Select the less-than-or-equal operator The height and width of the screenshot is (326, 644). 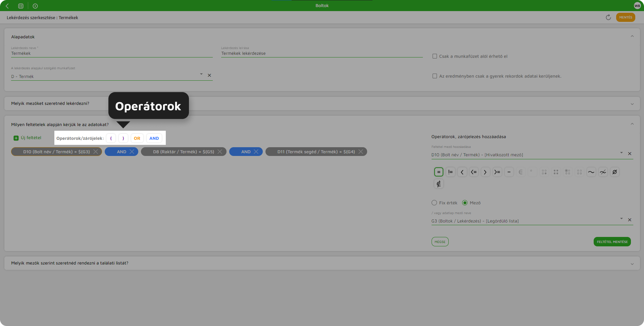(x=474, y=172)
